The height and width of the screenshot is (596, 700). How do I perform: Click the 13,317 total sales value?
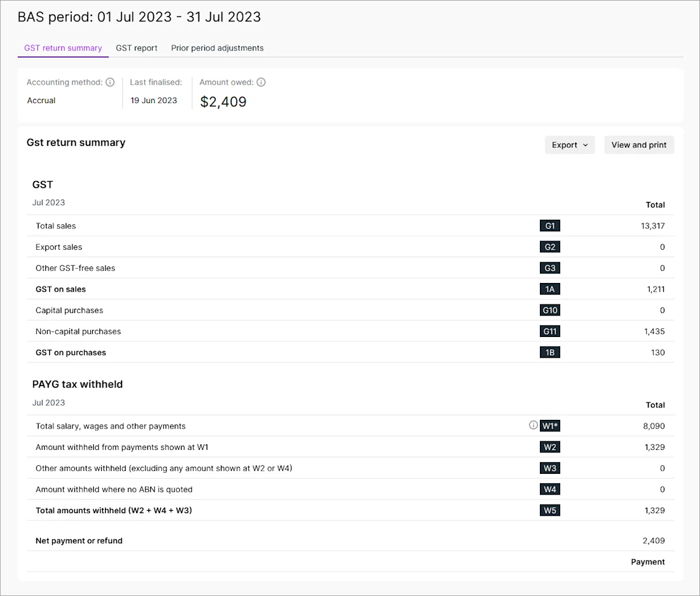(x=653, y=226)
